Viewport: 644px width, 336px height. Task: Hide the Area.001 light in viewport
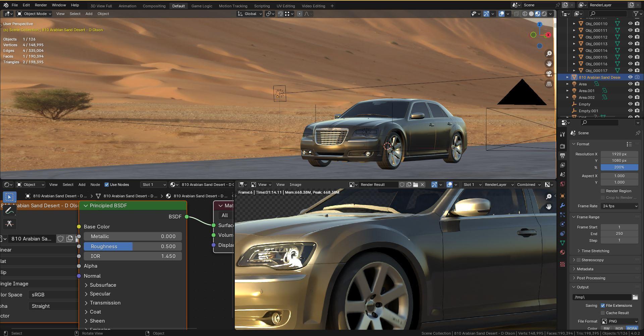click(x=630, y=91)
